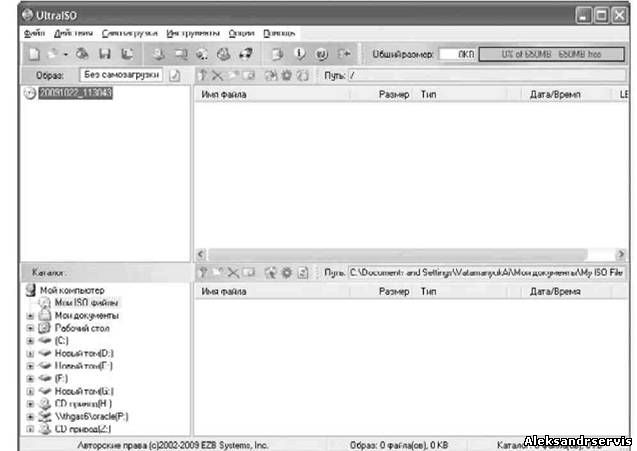Click the Общий размер value field
The height and width of the screenshot is (451, 637).
(x=457, y=54)
